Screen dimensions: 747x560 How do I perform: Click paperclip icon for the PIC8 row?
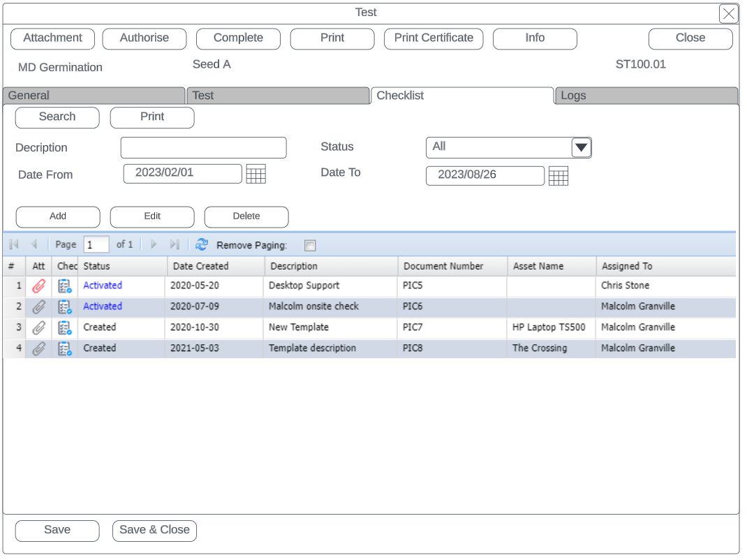pyautogui.click(x=39, y=348)
